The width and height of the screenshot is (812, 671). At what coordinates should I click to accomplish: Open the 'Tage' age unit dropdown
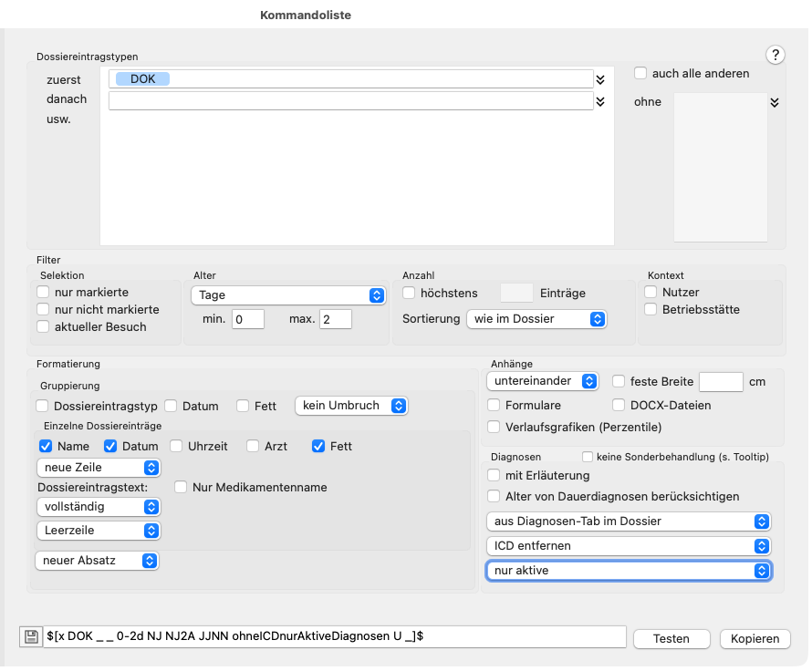click(287, 295)
